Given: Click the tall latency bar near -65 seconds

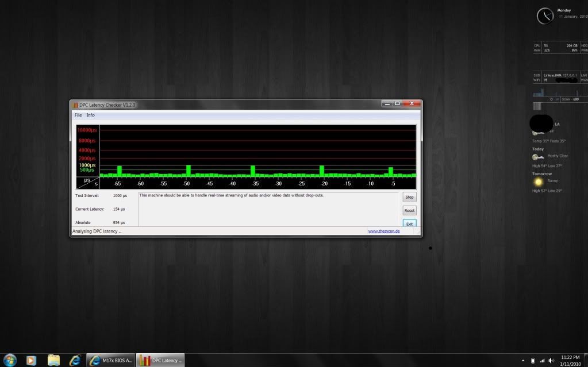Looking at the screenshot, I should (x=119, y=171).
